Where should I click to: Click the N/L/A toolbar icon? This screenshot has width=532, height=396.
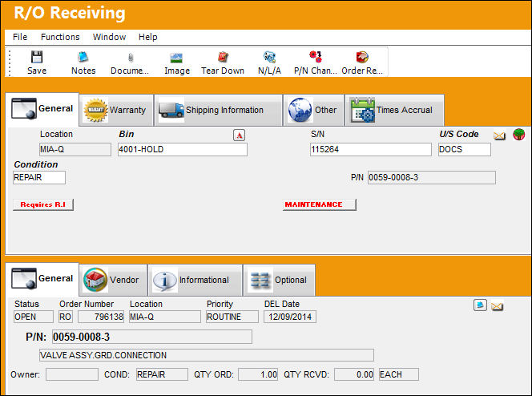(x=269, y=57)
